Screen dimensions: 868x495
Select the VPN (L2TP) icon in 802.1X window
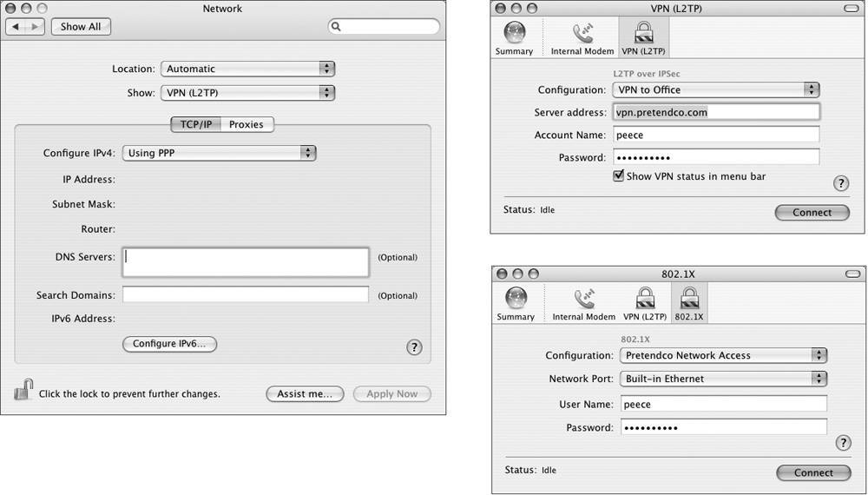click(x=645, y=299)
